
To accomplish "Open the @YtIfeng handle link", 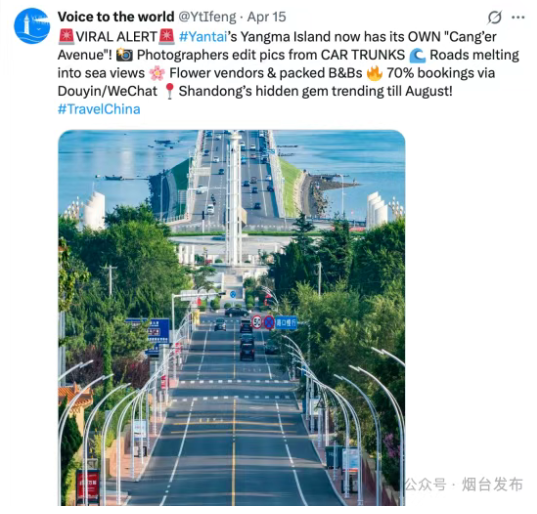I will tap(207, 17).
